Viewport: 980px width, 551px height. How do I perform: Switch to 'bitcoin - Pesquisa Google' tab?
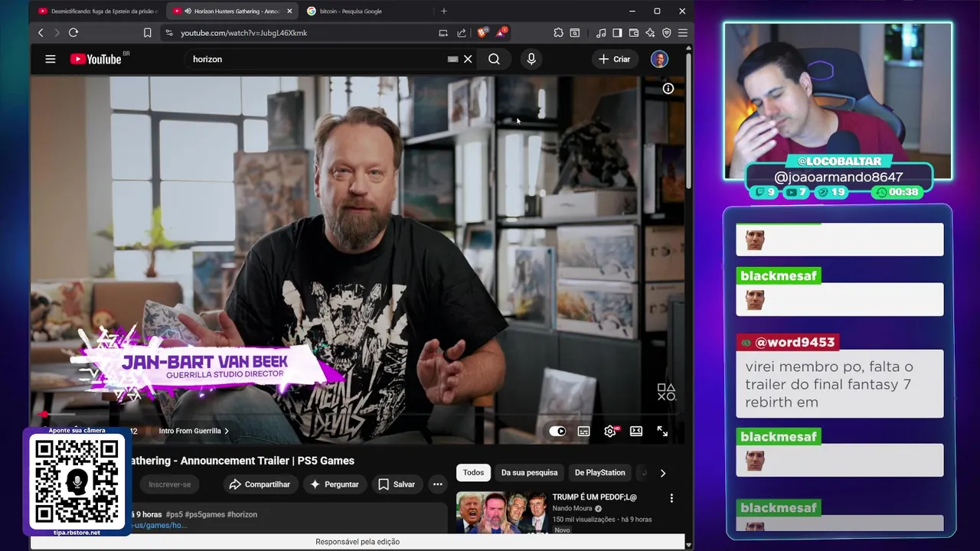351,11
